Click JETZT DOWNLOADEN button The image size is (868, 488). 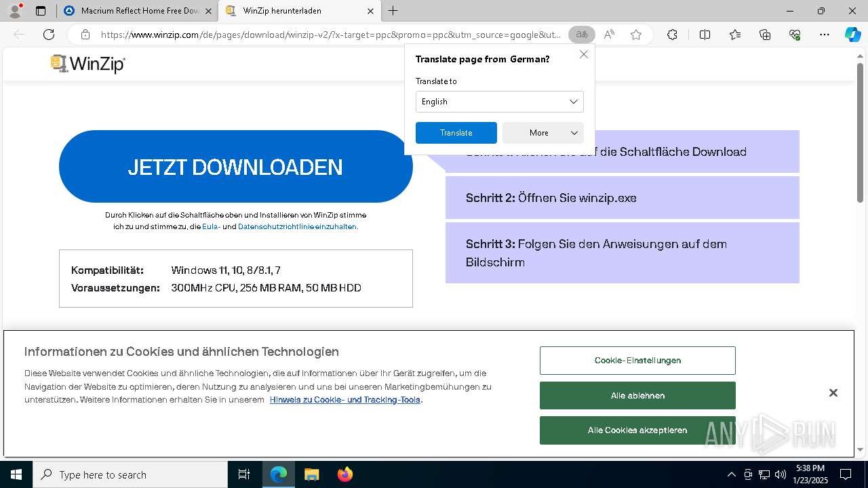(235, 167)
